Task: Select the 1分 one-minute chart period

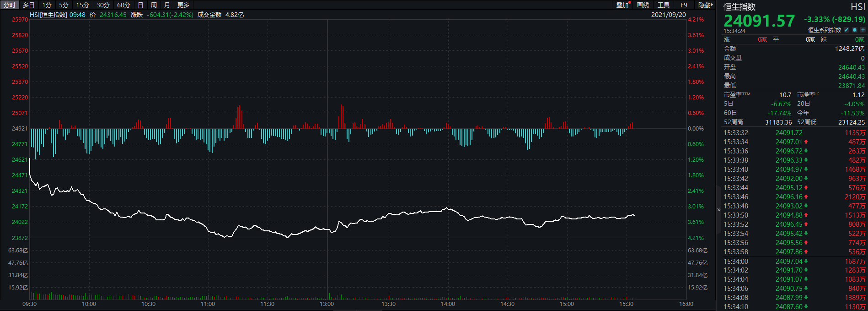Action: (47, 5)
